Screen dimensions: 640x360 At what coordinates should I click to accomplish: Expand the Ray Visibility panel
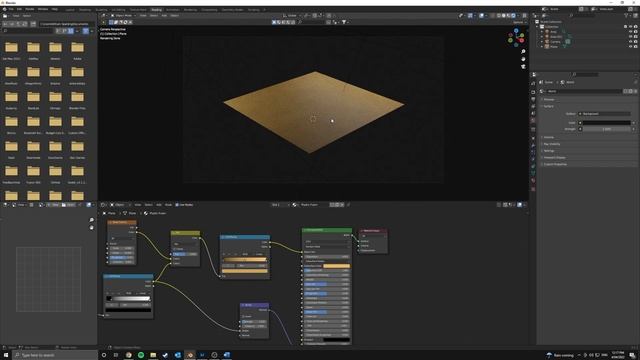(x=551, y=144)
